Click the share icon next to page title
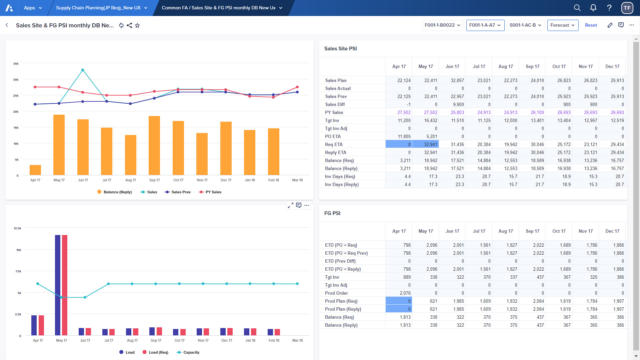Screen dimensions: 640x360 [x=129, y=25]
